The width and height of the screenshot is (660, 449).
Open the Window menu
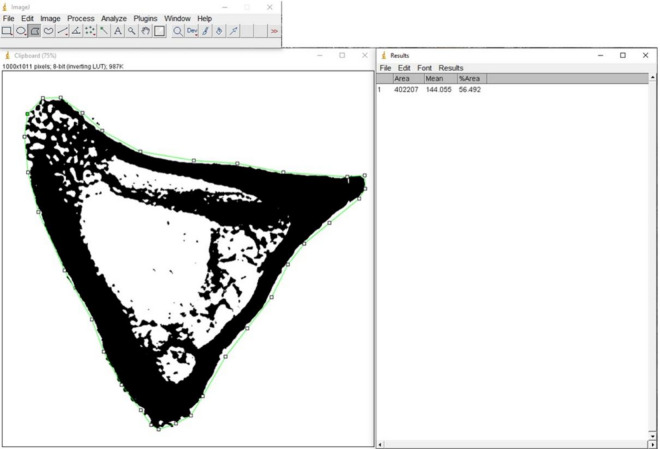coord(177,19)
